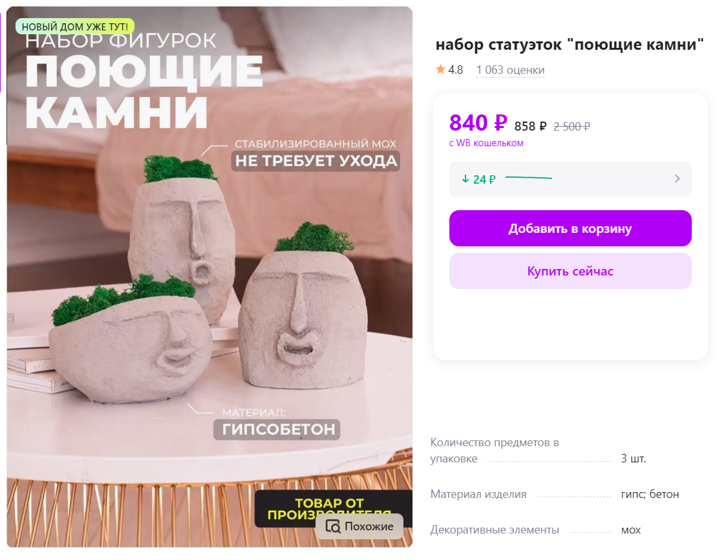
Task: Add the item to the cart
Action: click(x=570, y=228)
